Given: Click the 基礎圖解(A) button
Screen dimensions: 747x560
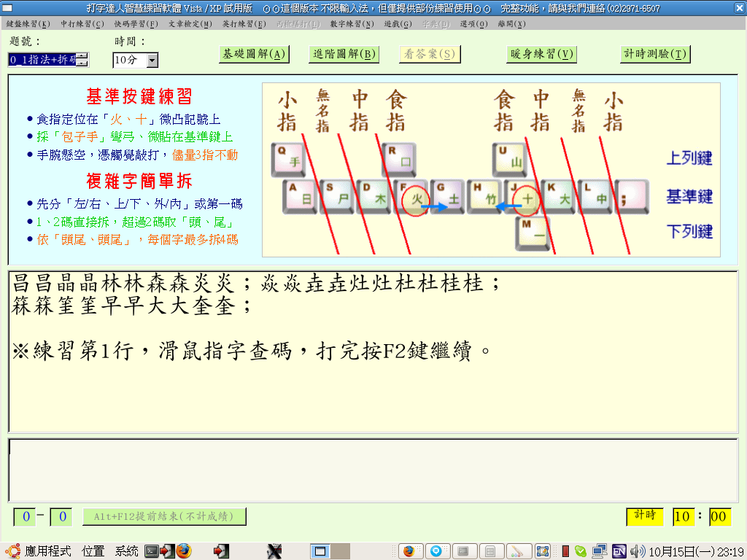Looking at the screenshot, I should click(x=254, y=54).
